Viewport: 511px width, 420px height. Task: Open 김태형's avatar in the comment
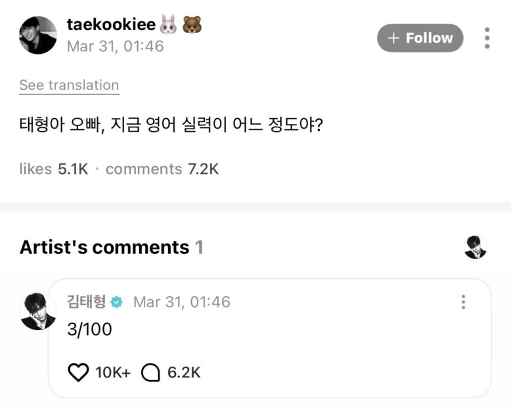coord(37,311)
